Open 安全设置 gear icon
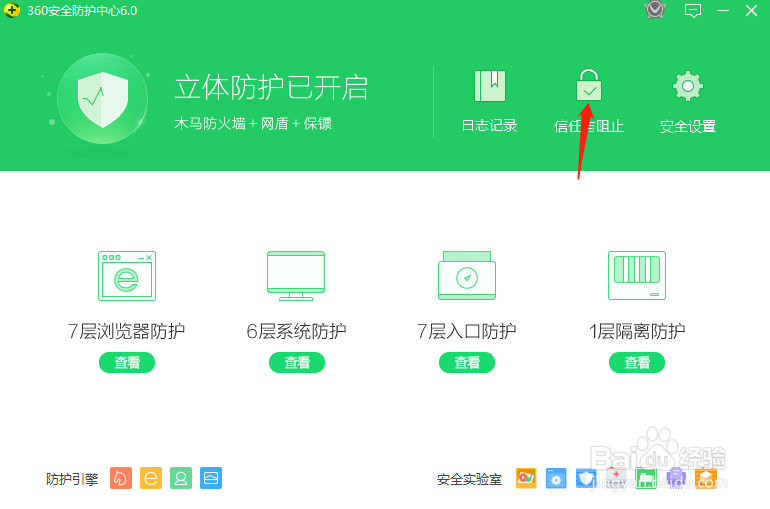This screenshot has width=770, height=509. click(x=688, y=86)
